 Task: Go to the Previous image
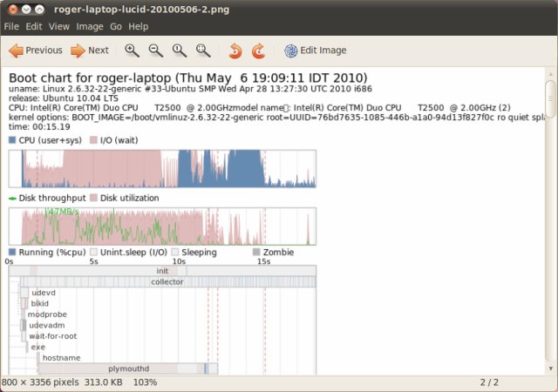tap(35, 51)
